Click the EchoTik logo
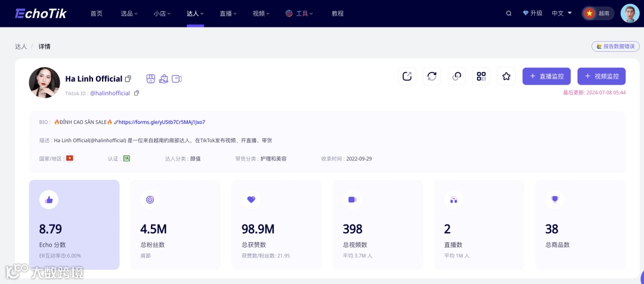Viewport: 644px width, 284px height. [x=41, y=14]
